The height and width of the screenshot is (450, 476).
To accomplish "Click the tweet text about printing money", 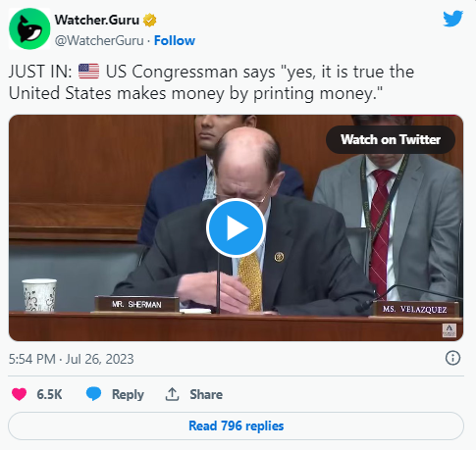I will pyautogui.click(x=211, y=82).
